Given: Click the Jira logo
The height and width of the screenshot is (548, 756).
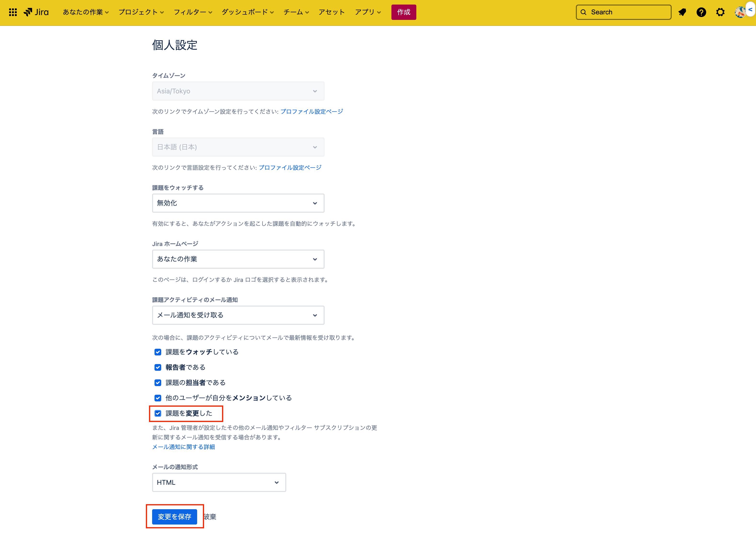Looking at the screenshot, I should pyautogui.click(x=36, y=12).
